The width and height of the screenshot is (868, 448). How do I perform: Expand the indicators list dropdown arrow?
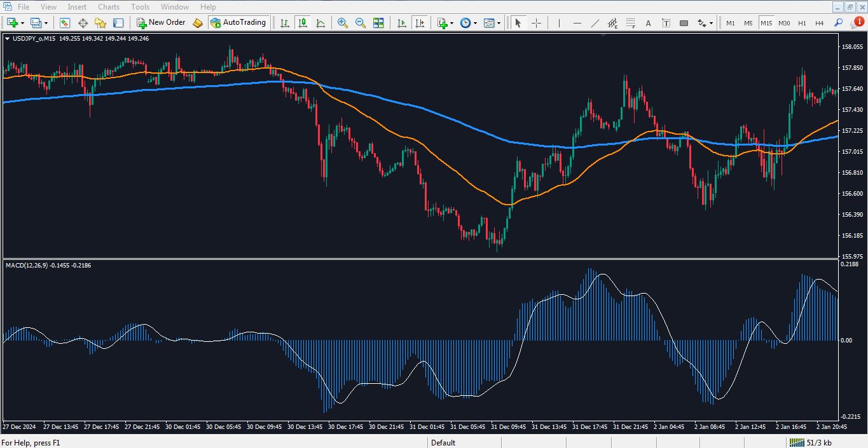(x=451, y=23)
